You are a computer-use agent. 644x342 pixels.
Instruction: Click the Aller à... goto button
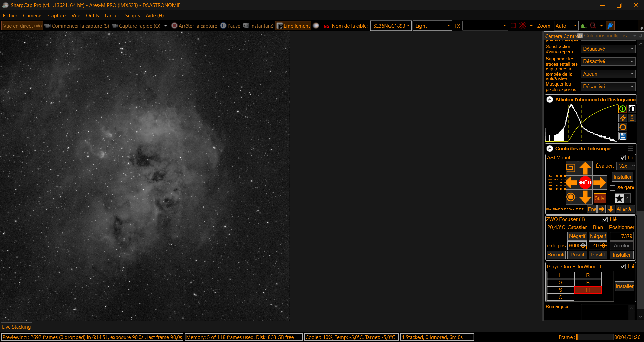tap(625, 209)
